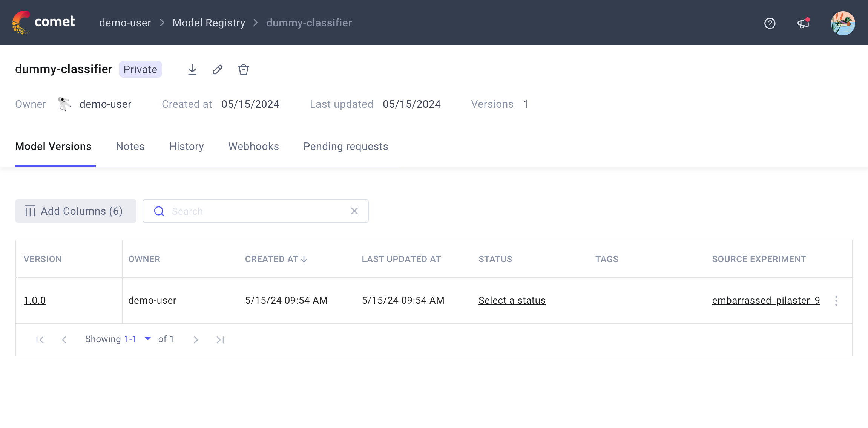Open the help question mark icon
The height and width of the screenshot is (428, 868).
coord(770,23)
